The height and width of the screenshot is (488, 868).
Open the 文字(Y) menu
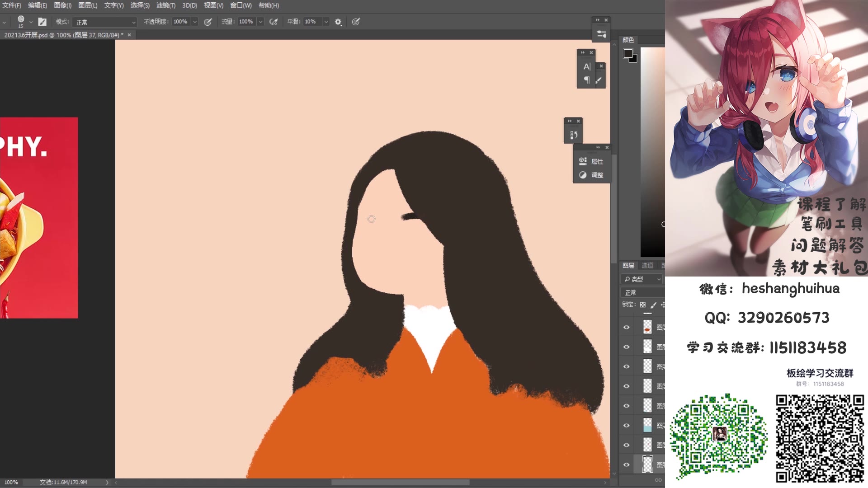[114, 5]
